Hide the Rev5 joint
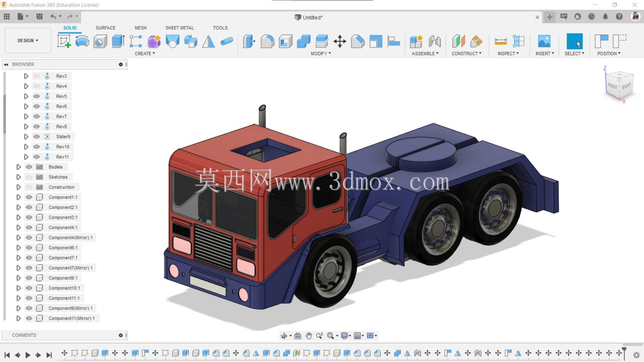644x362 pixels. pyautogui.click(x=37, y=96)
